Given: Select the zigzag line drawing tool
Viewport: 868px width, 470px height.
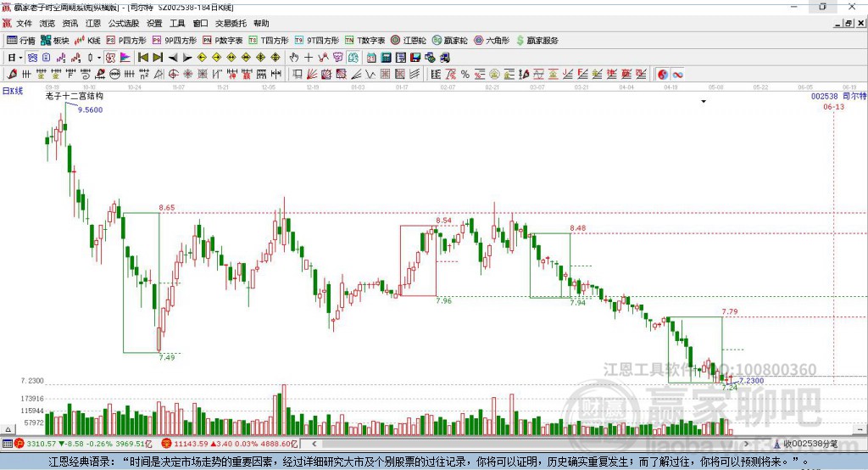Looking at the screenshot, I should point(370,74).
